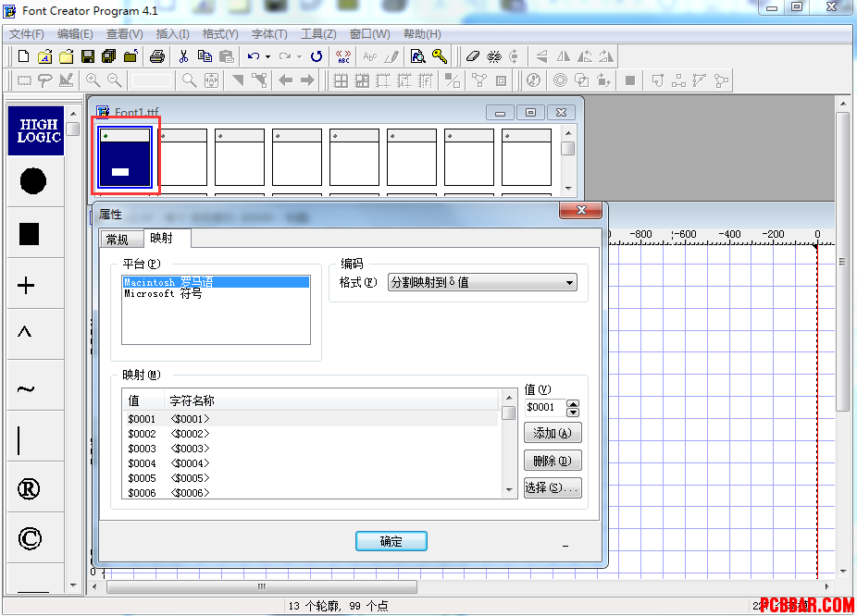Click the zoom out magnifier icon
Screen dimensions: 857x616
tap(114, 80)
